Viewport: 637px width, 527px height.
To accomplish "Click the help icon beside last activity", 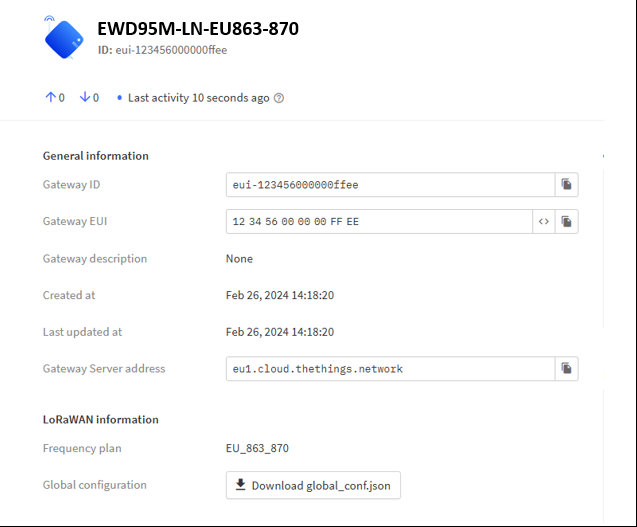I will tap(279, 98).
